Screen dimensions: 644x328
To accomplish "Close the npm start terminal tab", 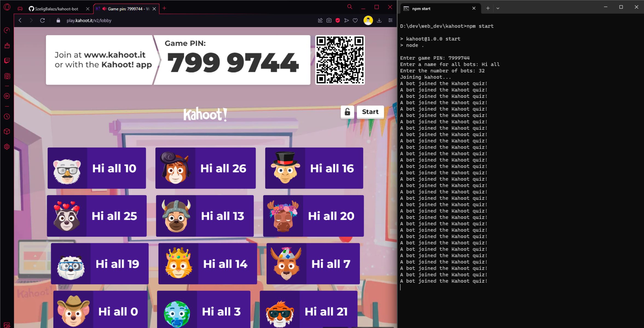I will 474,8.
